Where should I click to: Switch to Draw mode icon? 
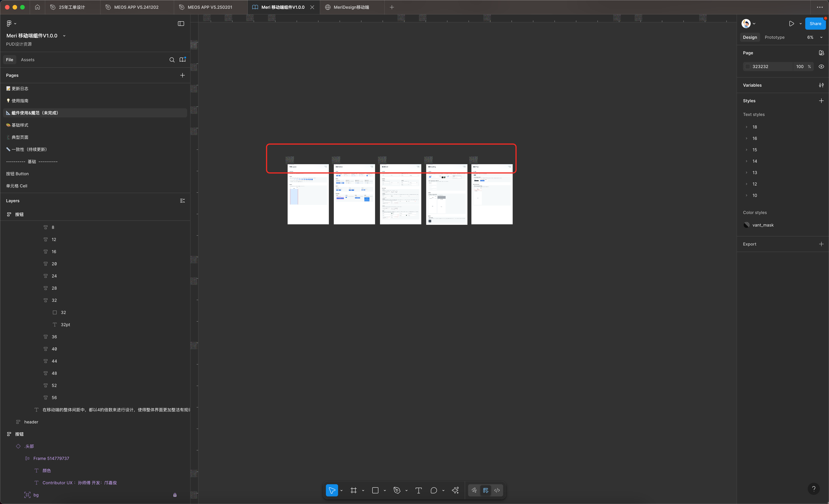tap(474, 490)
